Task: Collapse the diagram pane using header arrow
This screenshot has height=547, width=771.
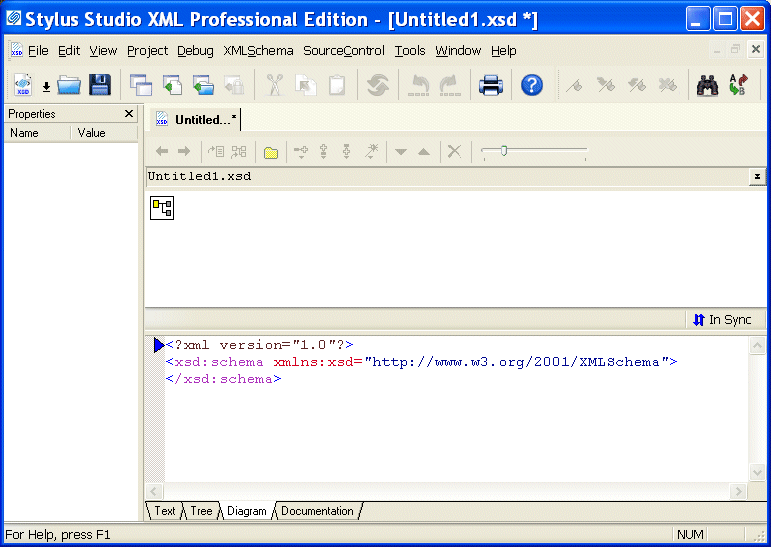Action: [757, 176]
